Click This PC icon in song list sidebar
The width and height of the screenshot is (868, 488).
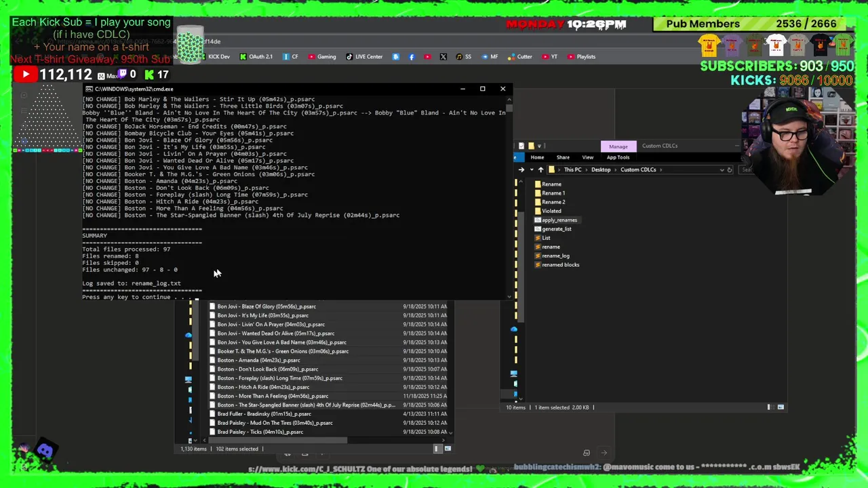189,380
